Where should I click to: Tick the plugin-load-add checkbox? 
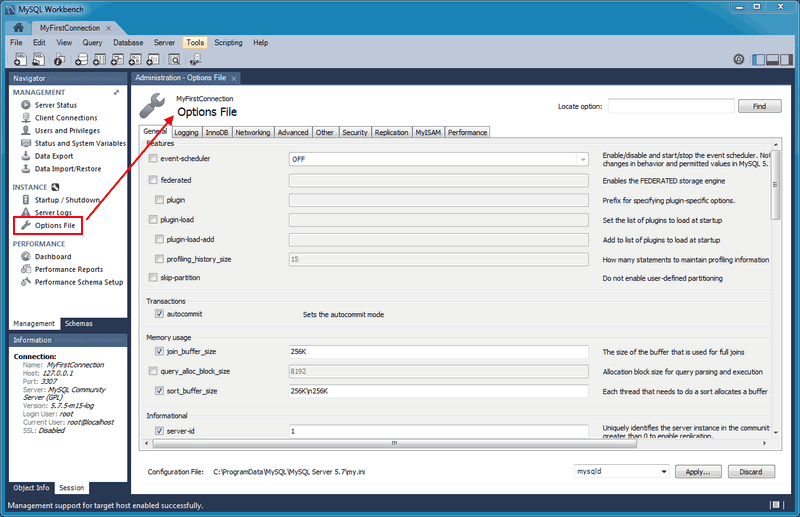point(159,239)
